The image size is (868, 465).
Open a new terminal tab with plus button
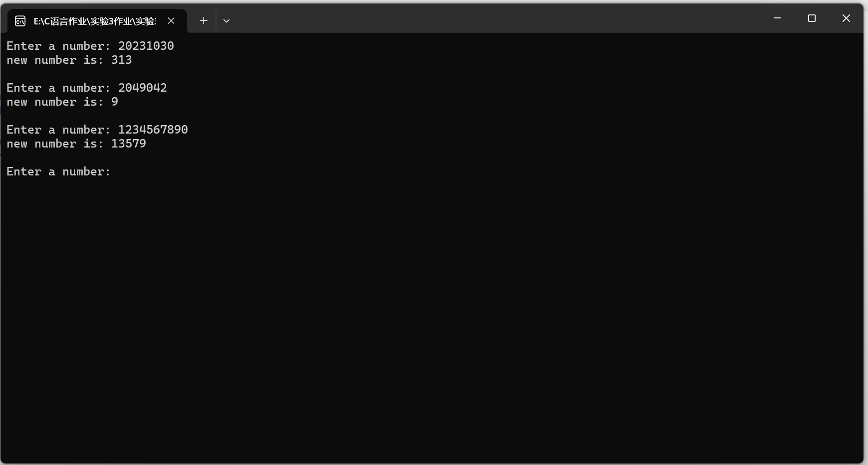[204, 21]
